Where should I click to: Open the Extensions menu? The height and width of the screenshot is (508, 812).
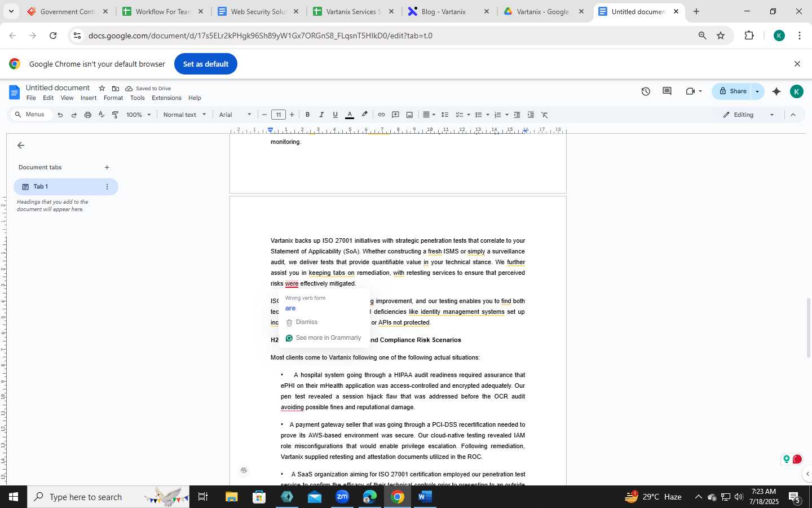coord(166,98)
